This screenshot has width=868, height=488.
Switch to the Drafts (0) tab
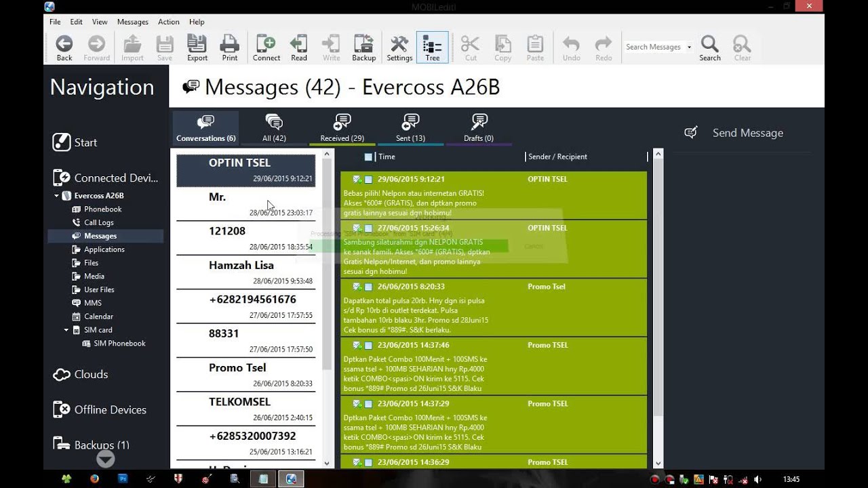click(x=479, y=128)
